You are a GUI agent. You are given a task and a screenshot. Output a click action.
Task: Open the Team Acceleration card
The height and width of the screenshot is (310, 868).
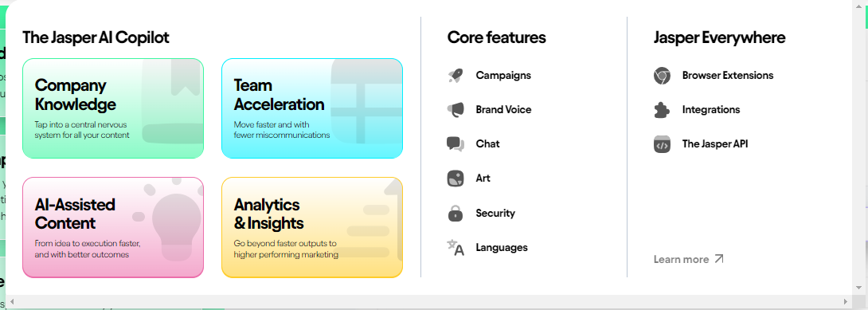312,108
